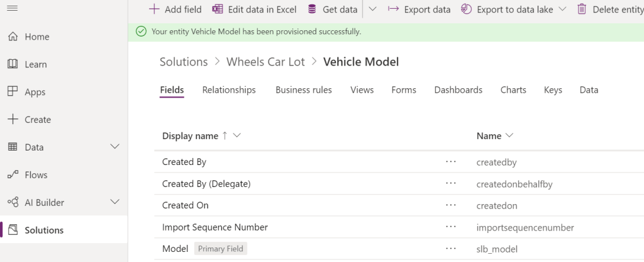Open the Export to data lake dropdown
The image size is (644, 262).
pyautogui.click(x=562, y=9)
